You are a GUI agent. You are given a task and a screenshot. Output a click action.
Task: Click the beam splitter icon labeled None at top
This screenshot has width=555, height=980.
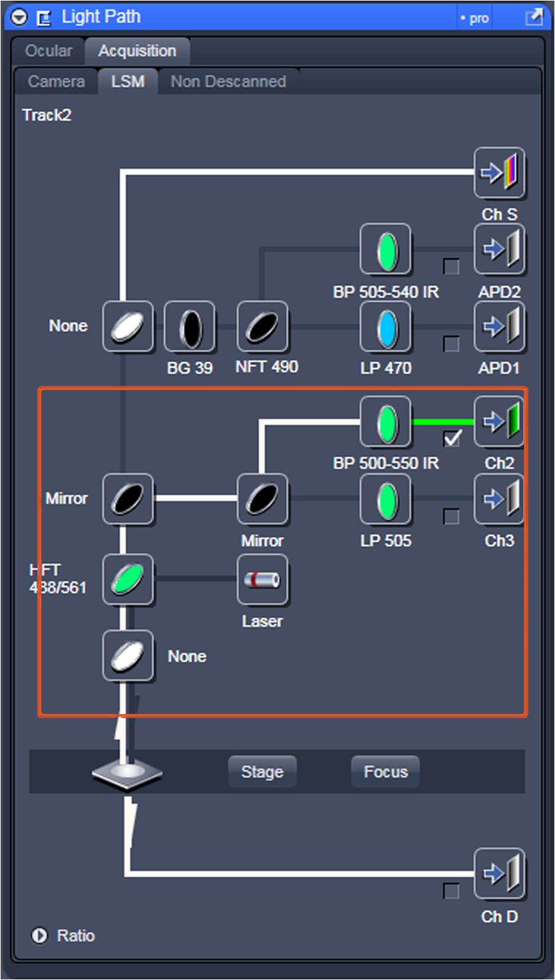(128, 327)
